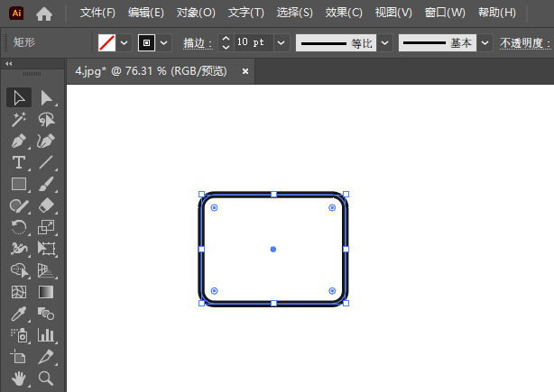554x392 pixels.
Task: Select the Type tool
Action: (19, 162)
